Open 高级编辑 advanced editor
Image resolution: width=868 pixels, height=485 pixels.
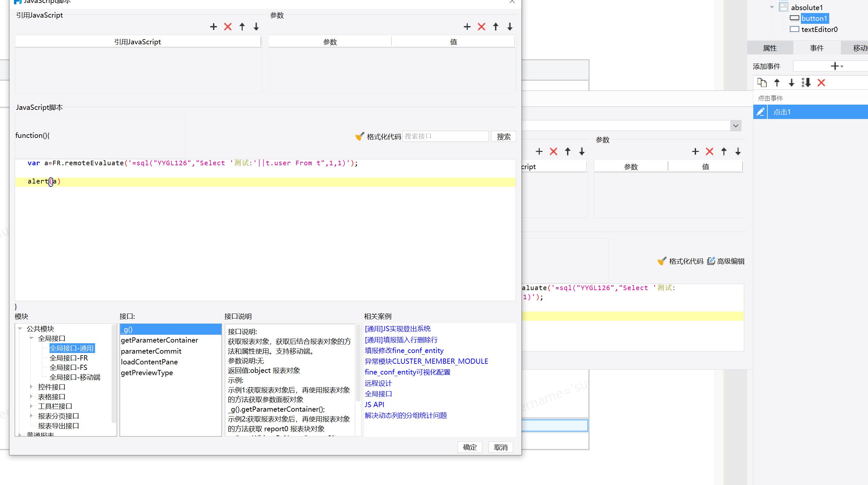coord(726,261)
